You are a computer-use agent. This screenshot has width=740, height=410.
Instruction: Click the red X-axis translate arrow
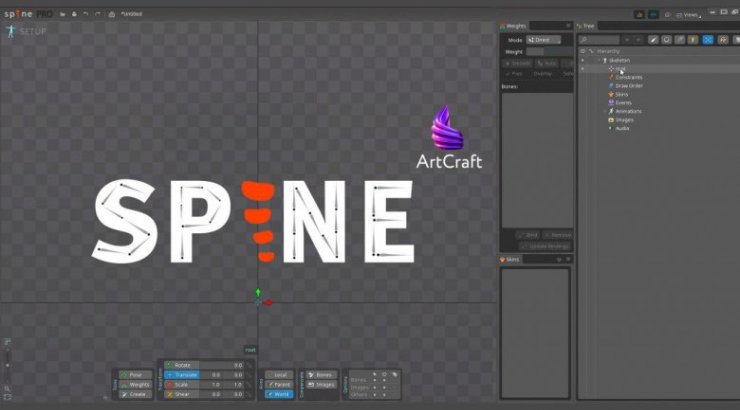(x=268, y=302)
